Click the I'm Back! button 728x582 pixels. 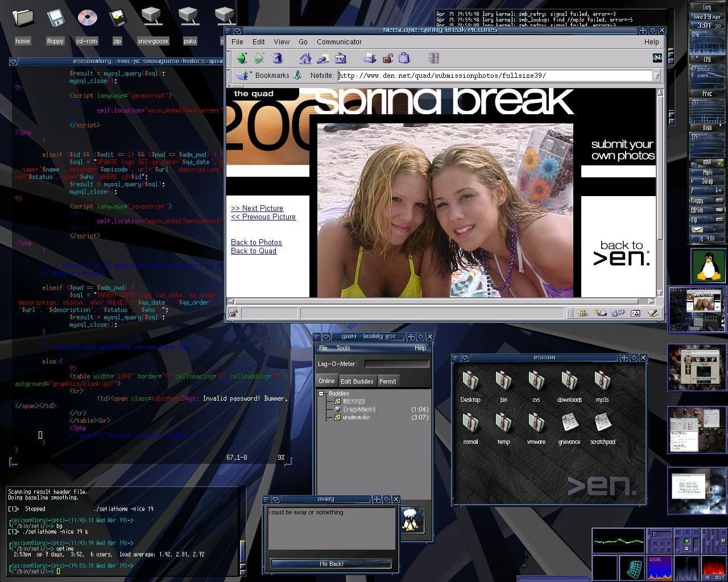[x=331, y=564]
